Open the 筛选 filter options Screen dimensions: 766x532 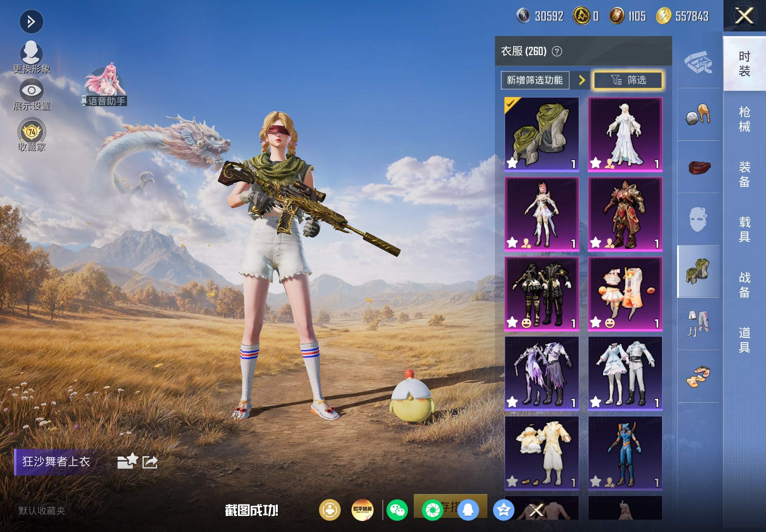click(628, 80)
